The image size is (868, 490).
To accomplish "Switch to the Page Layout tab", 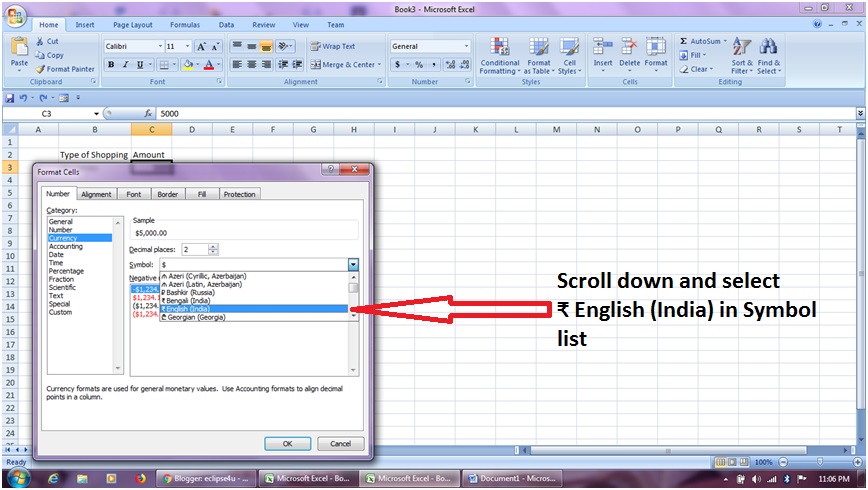I will pyautogui.click(x=133, y=25).
